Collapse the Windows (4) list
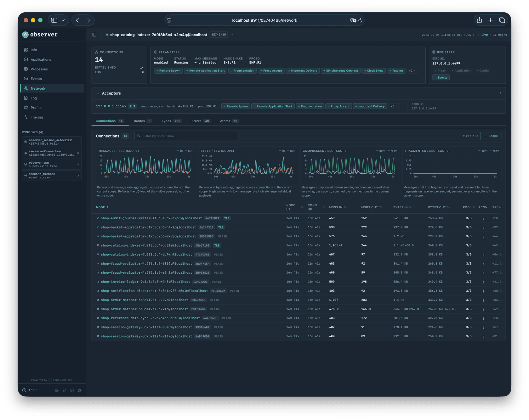This screenshot has width=529, height=420. [x=80, y=132]
